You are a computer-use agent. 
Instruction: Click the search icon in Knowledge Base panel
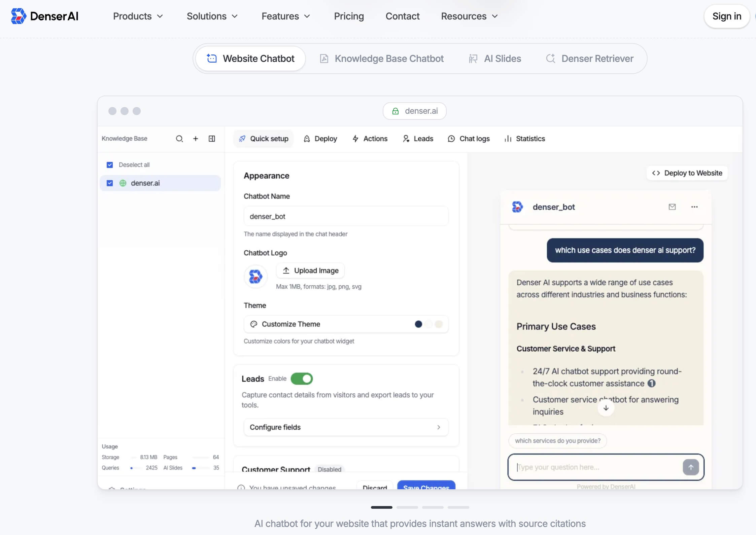click(179, 139)
